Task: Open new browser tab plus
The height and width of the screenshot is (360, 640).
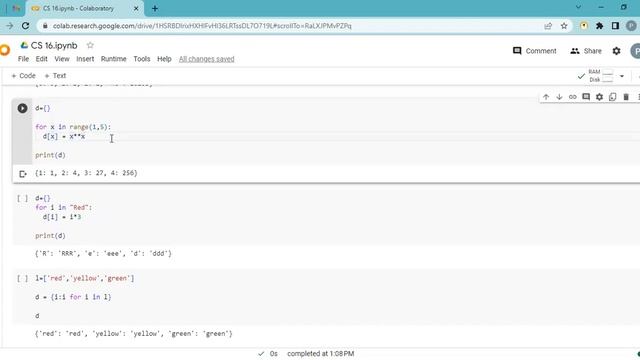Action: [155, 8]
